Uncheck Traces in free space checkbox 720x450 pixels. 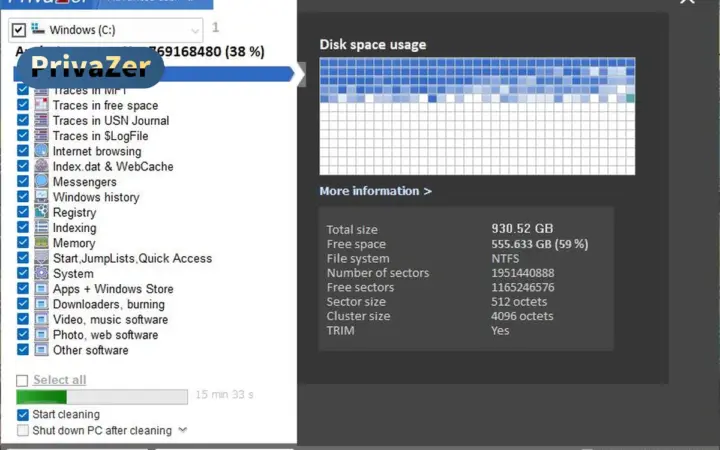coord(22,105)
